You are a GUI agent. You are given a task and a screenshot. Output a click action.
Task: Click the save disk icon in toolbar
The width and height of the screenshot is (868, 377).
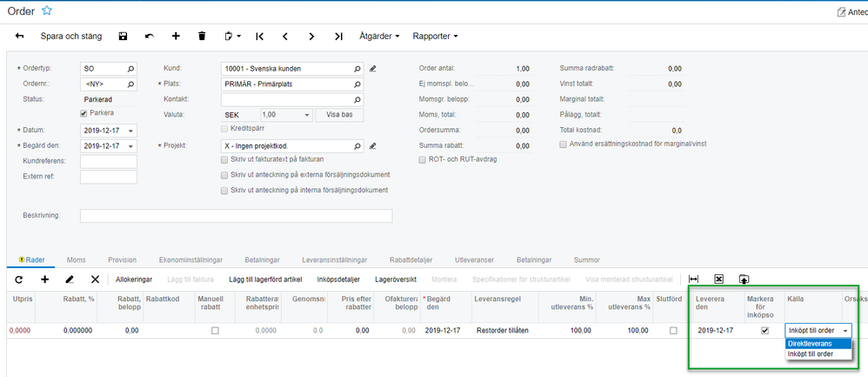(x=123, y=37)
